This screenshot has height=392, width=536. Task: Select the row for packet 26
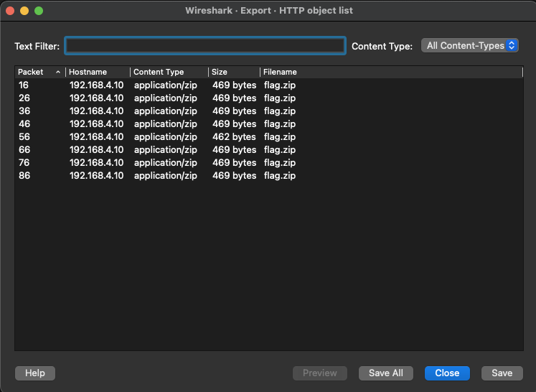click(x=268, y=98)
